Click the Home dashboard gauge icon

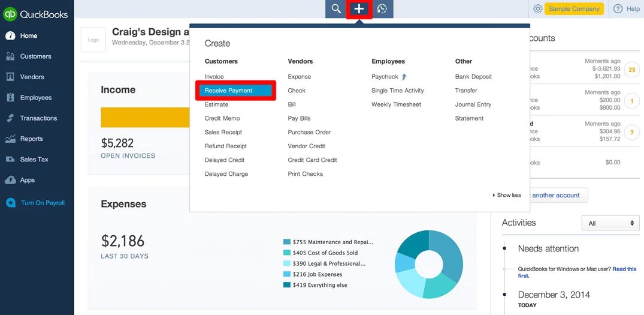click(10, 36)
